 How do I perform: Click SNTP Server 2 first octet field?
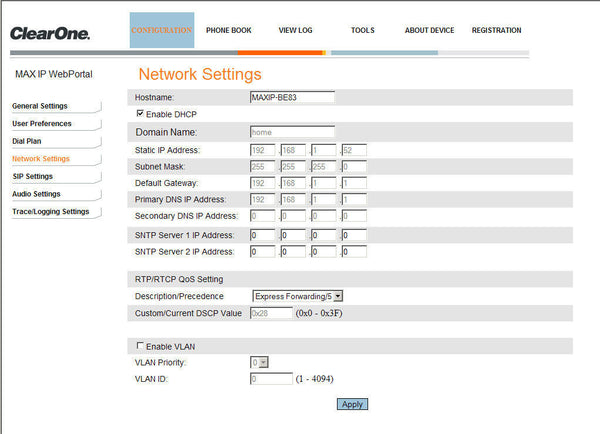[x=262, y=251]
